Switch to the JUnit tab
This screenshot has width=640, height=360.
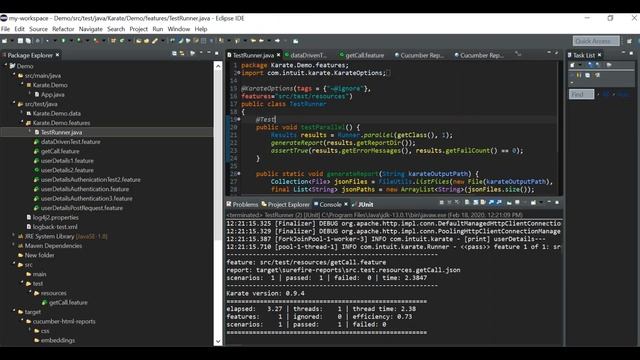click(x=362, y=204)
